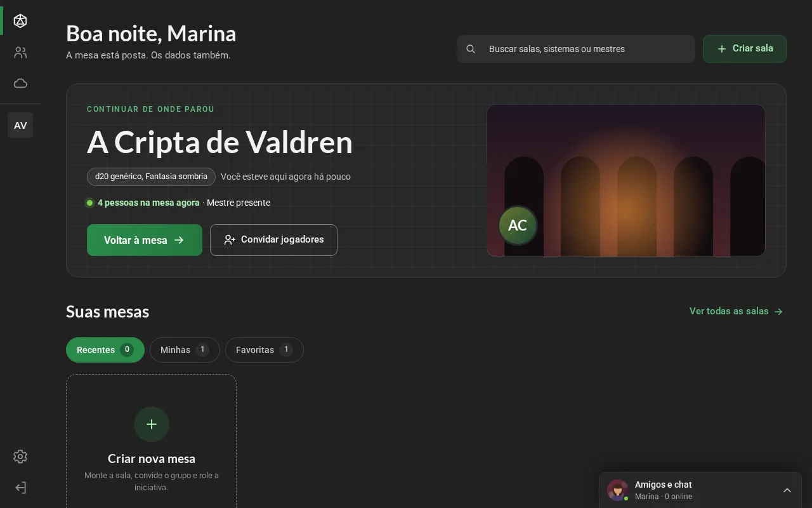Click the round plus icon for new table

(x=152, y=424)
